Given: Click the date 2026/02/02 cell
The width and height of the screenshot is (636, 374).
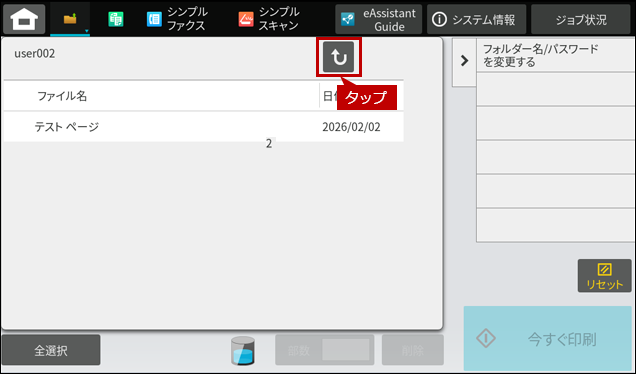Looking at the screenshot, I should point(351,127).
